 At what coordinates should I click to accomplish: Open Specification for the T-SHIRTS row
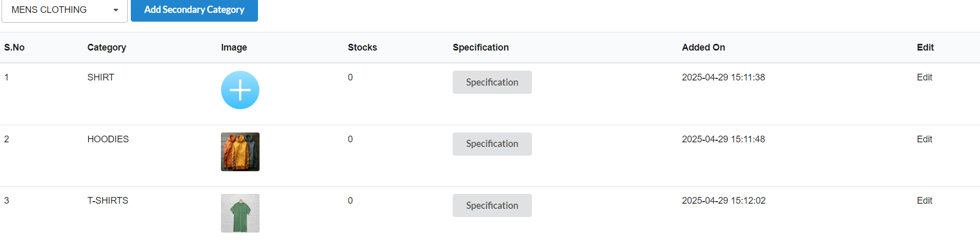tap(492, 205)
